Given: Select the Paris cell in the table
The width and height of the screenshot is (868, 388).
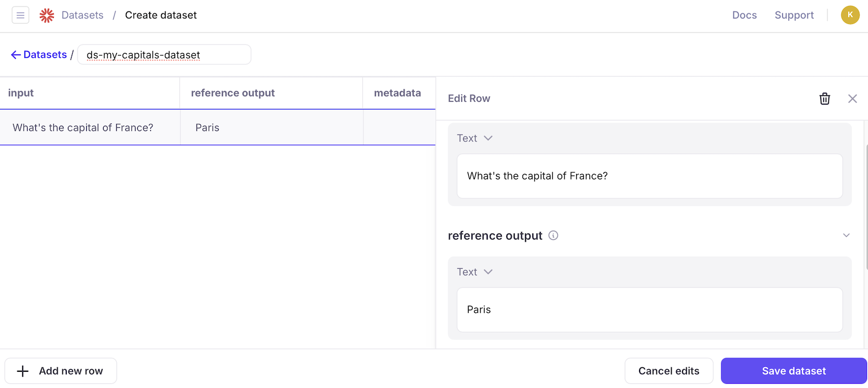Looking at the screenshot, I should click(x=272, y=127).
